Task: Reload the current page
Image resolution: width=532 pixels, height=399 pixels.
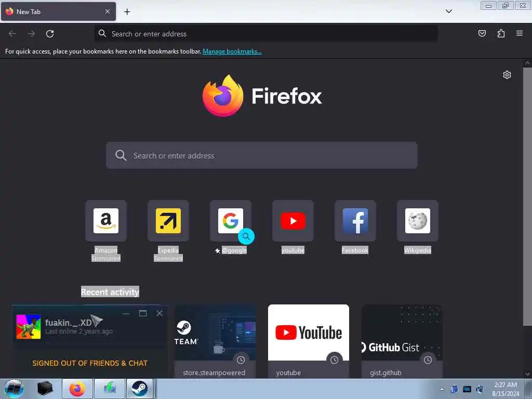Action: (x=50, y=34)
